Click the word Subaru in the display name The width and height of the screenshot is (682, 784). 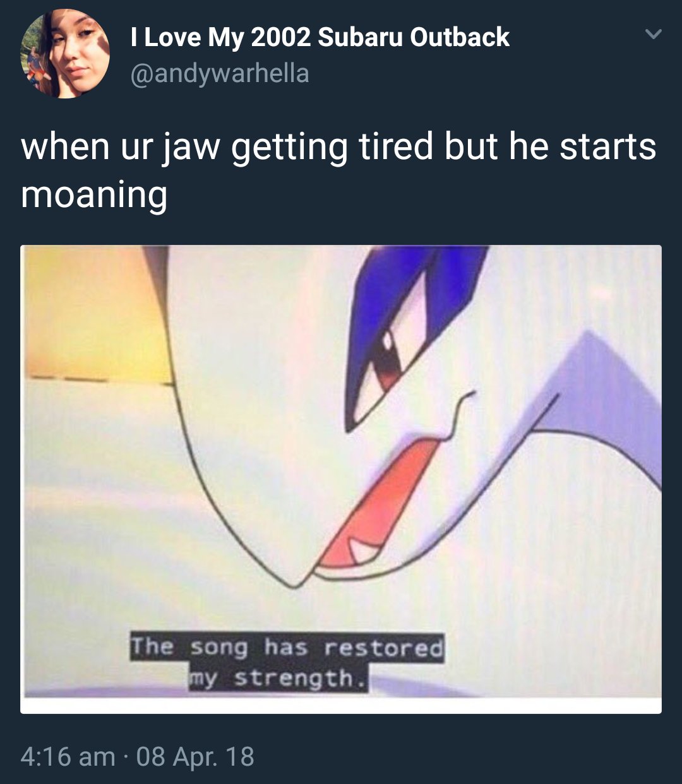pyautogui.click(x=360, y=37)
